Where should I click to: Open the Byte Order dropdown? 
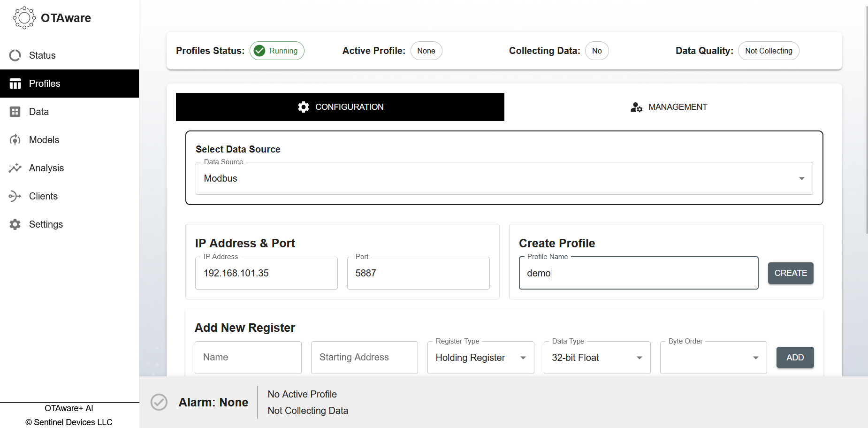tap(713, 358)
